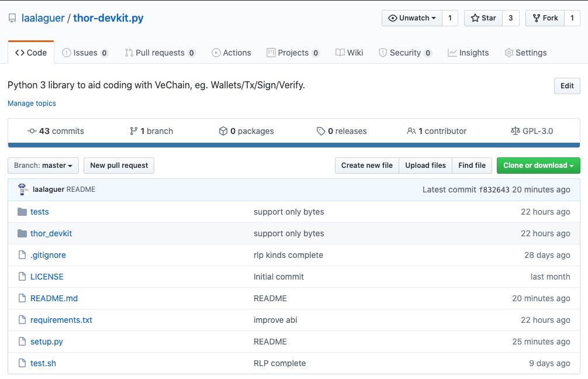Click the Security shield icon

pyautogui.click(x=382, y=53)
